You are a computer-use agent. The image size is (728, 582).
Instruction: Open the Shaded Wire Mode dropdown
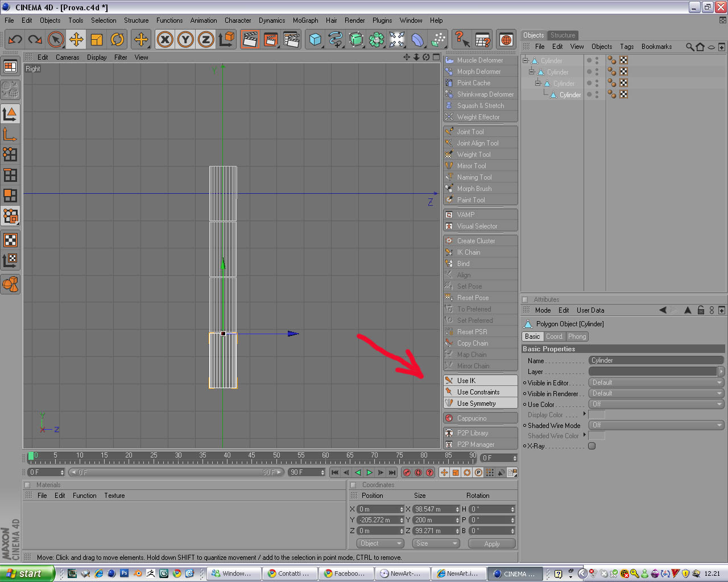[x=656, y=425]
